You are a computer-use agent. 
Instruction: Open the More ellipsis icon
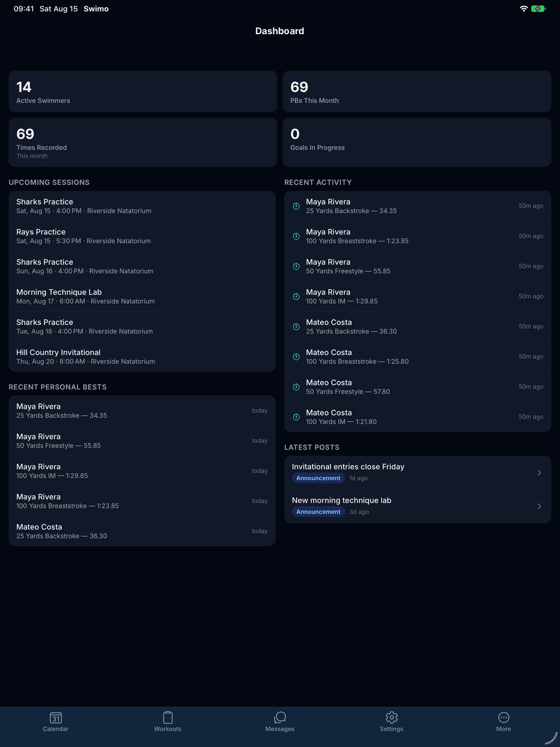(x=503, y=717)
